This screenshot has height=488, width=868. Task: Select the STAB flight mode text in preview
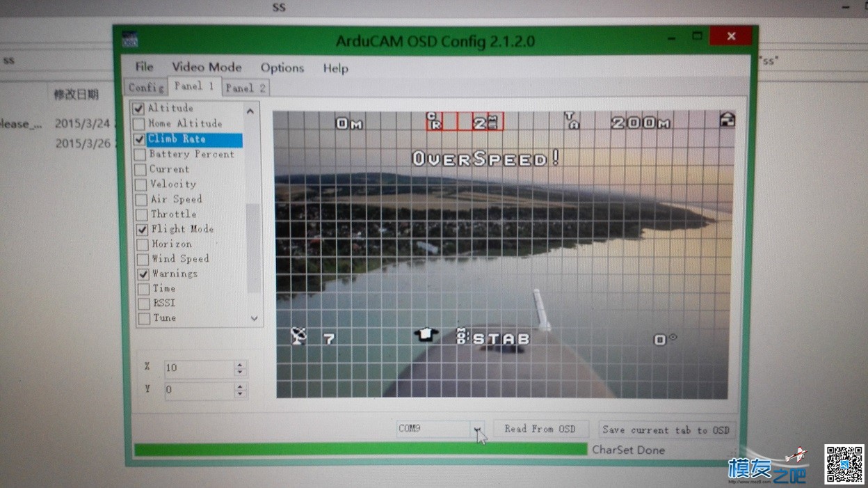point(501,339)
